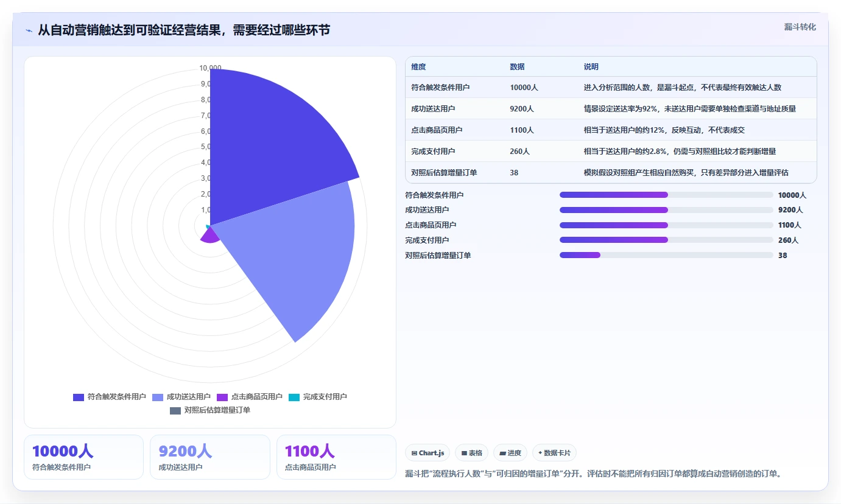
Task: Click the 9200人 value in the table
Action: point(522,109)
